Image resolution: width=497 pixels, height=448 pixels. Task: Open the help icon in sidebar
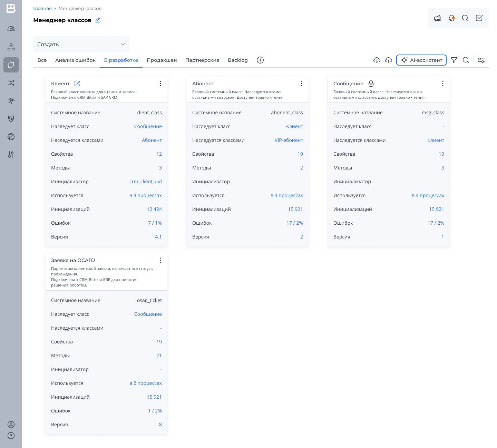[11, 436]
